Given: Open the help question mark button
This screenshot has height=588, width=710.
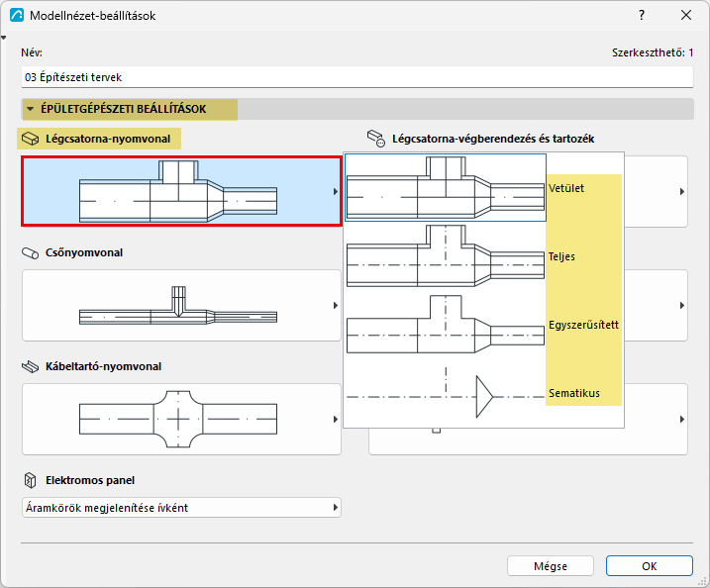Looking at the screenshot, I should (642, 16).
